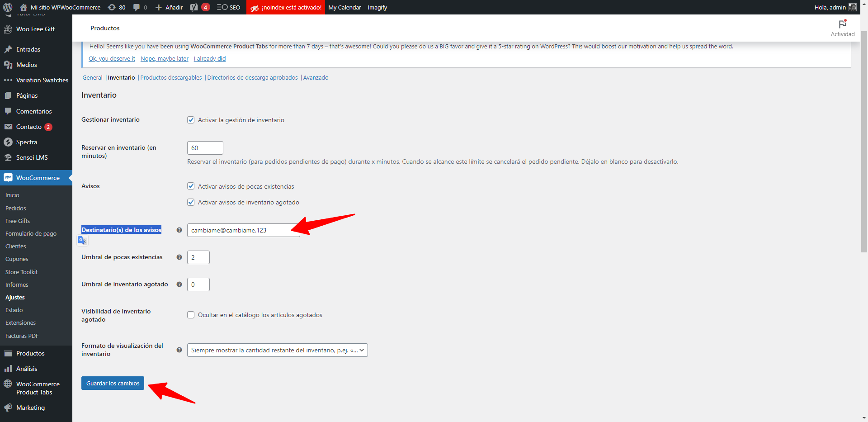This screenshot has height=422, width=868.
Task: Show help tooltip for Umbral de inventario agotado
Action: [x=179, y=284]
